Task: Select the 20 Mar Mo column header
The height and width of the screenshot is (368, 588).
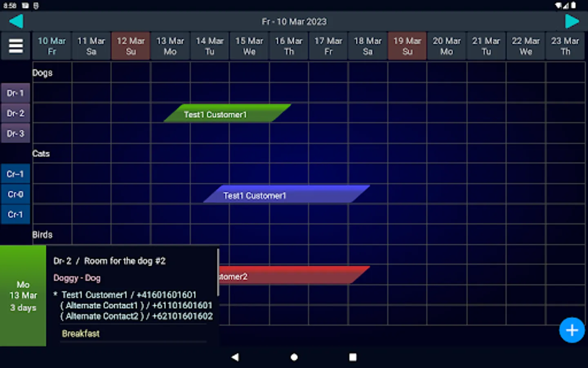Action: pyautogui.click(x=447, y=46)
